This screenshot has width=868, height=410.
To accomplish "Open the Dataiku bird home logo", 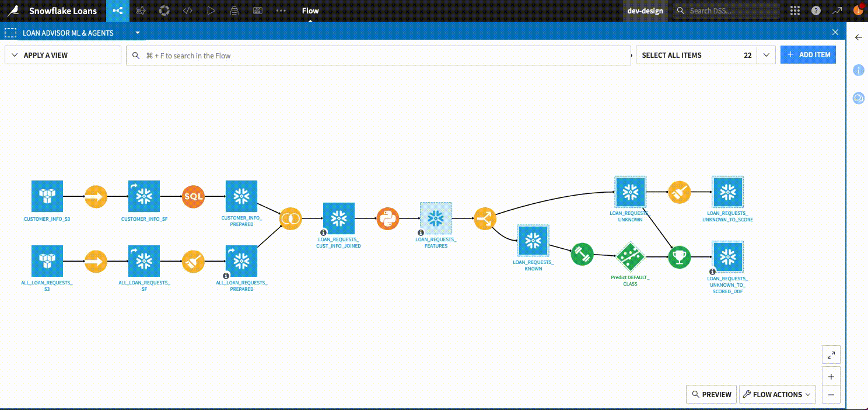I will [x=14, y=11].
